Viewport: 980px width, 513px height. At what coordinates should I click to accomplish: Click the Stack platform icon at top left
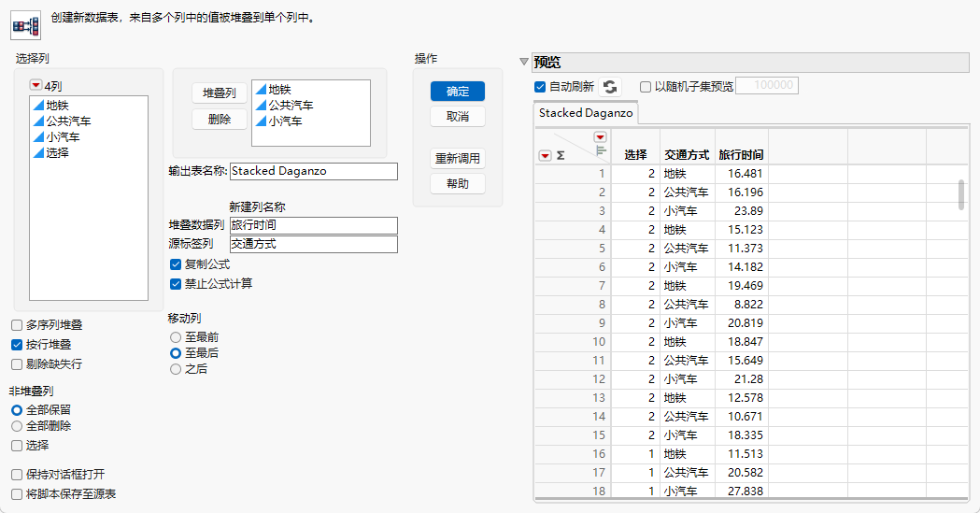[x=25, y=25]
